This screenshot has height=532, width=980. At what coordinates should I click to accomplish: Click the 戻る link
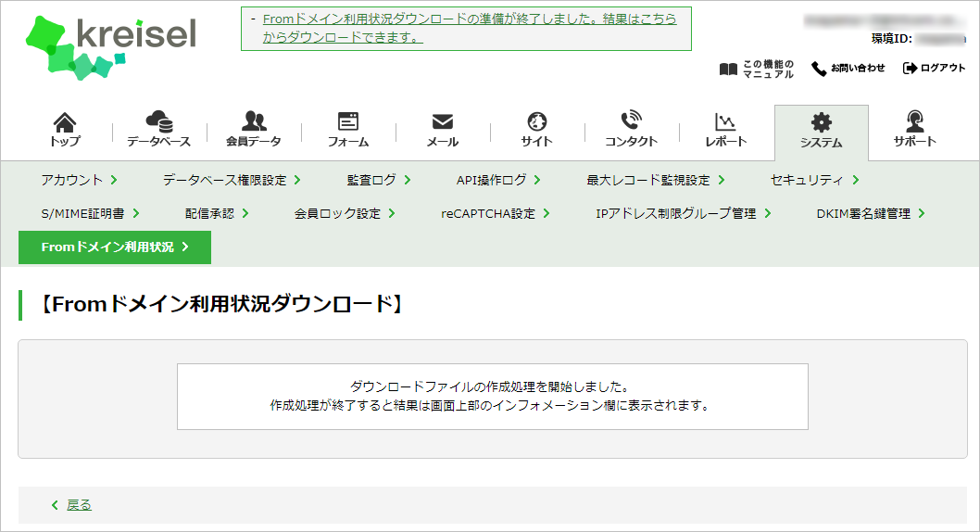click(79, 505)
